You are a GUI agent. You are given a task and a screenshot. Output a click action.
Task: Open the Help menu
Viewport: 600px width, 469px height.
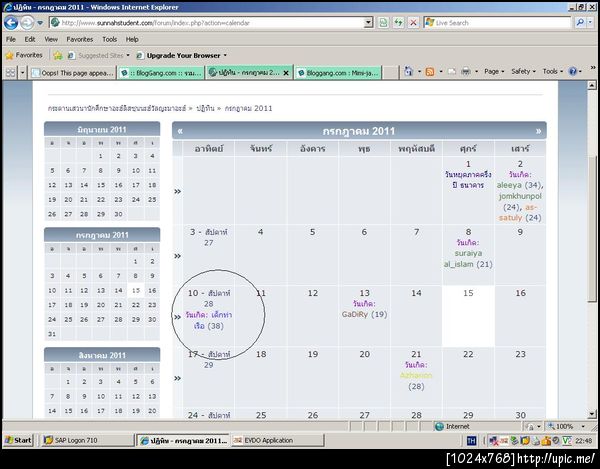tap(132, 39)
